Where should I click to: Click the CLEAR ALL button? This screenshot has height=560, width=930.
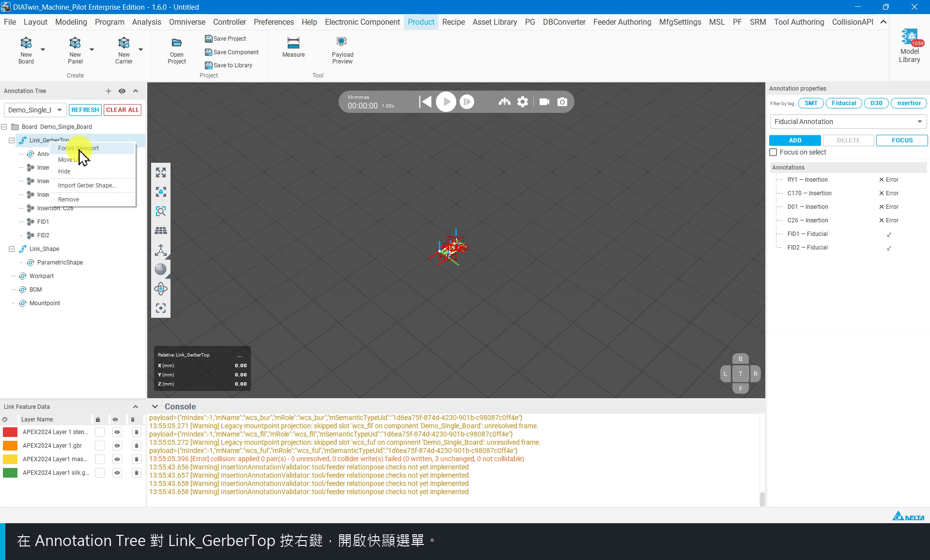point(123,110)
